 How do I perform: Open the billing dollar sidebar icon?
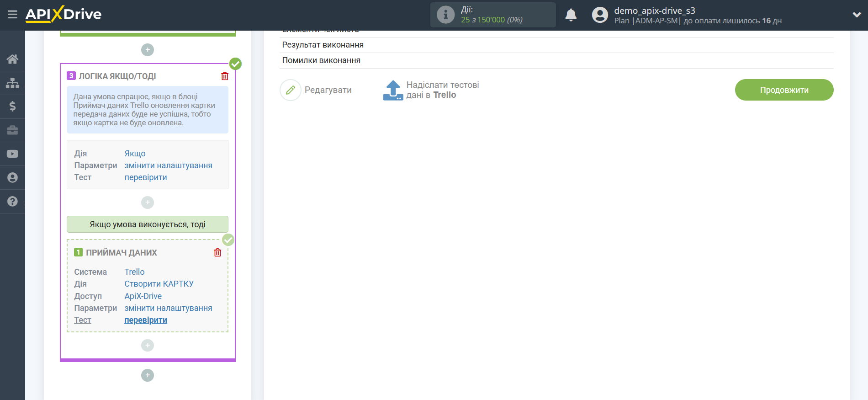[x=12, y=107]
